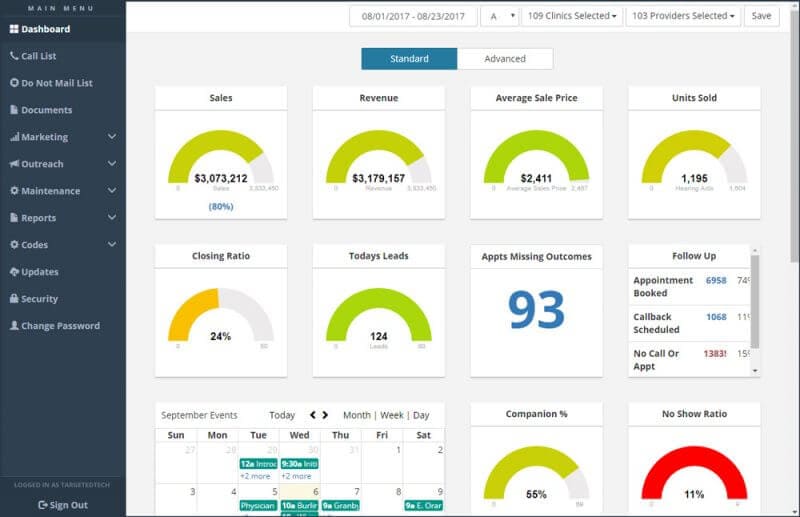Expand the Outreach submenu chevron
This screenshot has height=517, width=800.
click(x=112, y=164)
